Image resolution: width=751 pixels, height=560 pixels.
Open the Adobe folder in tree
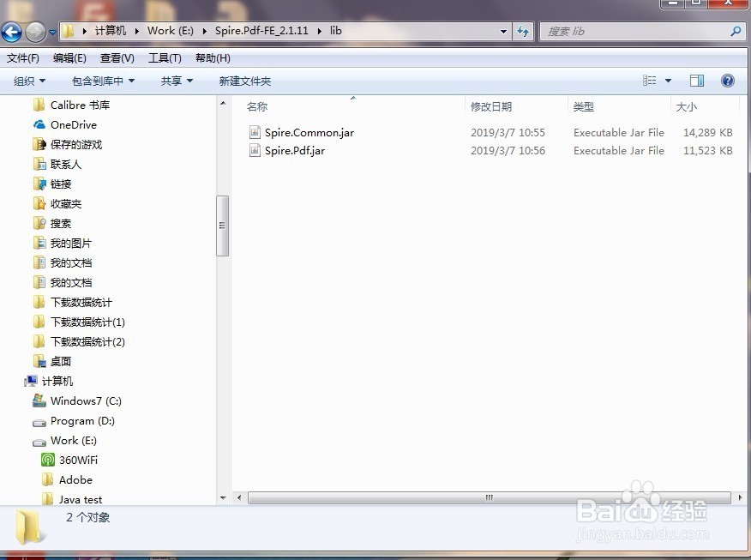[75, 479]
